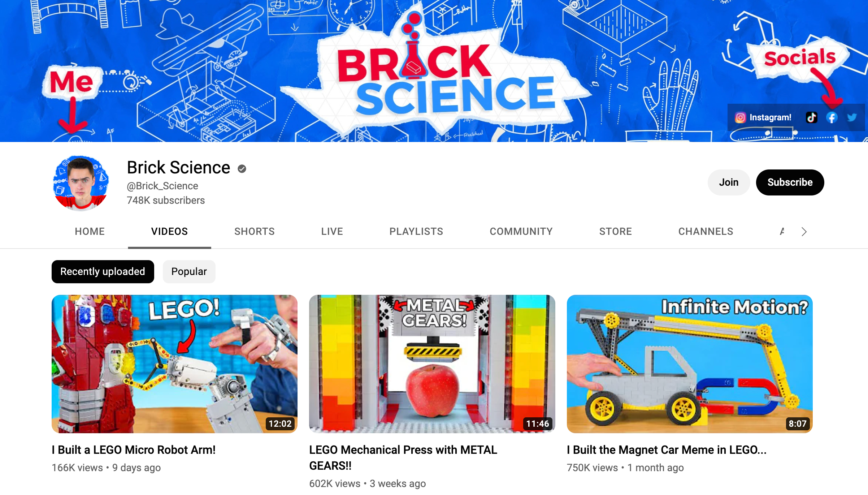This screenshot has width=868, height=495.
Task: Open the Metal Gears press video thumbnail
Action: (x=432, y=364)
